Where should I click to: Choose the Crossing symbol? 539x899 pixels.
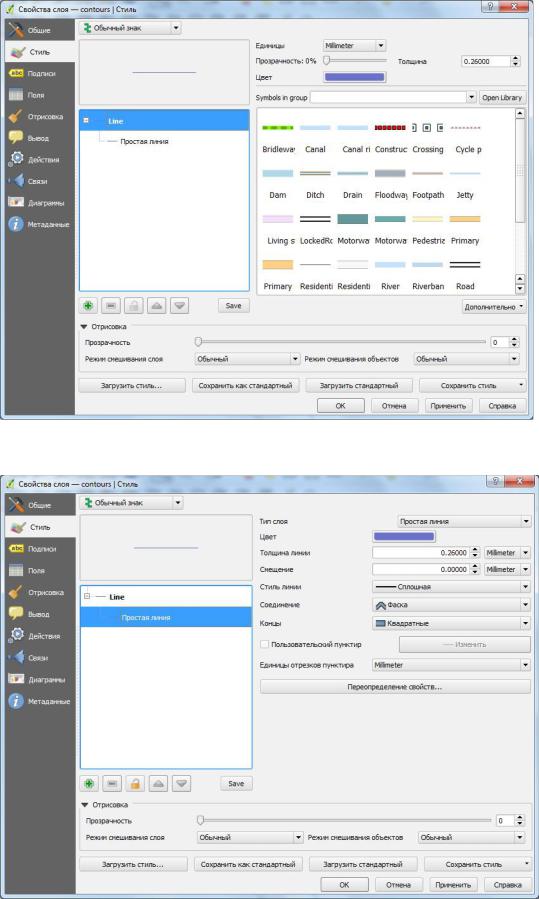(428, 138)
